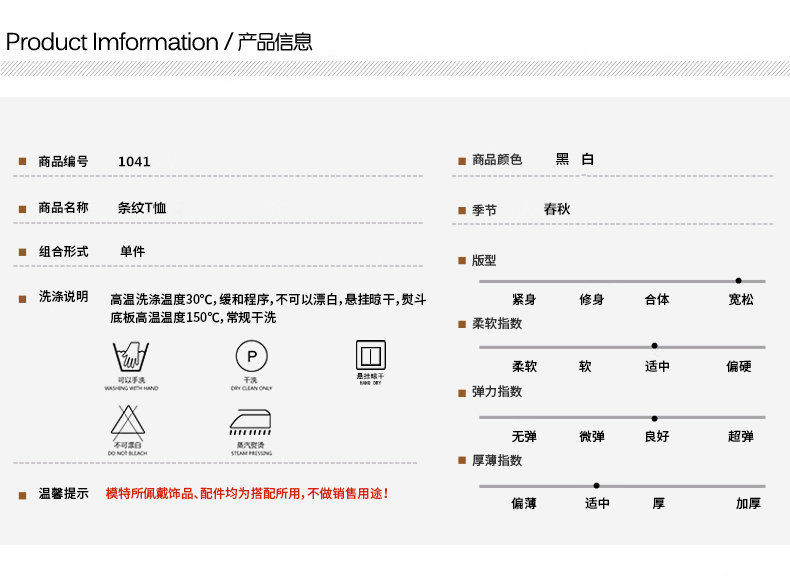Viewport: 790px width, 584px height.
Task: Click the 组合形式 field label
Action: [x=63, y=251]
